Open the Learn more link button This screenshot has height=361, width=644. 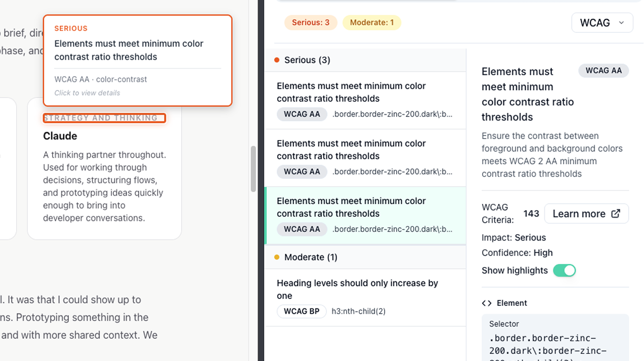tap(586, 213)
